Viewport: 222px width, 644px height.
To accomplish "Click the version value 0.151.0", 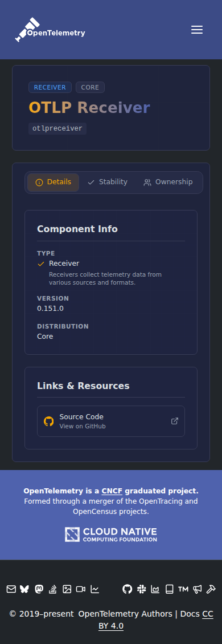I will click(51, 309).
